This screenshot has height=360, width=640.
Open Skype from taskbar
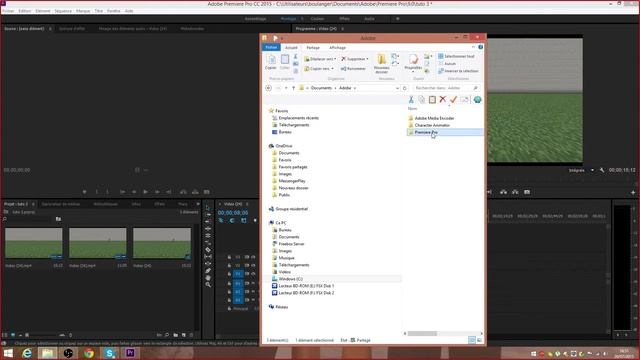pos(109,353)
